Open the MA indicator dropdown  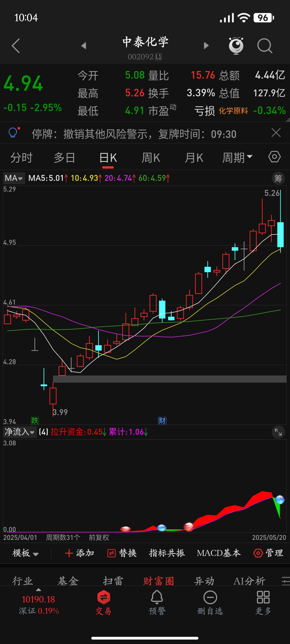[x=14, y=178]
